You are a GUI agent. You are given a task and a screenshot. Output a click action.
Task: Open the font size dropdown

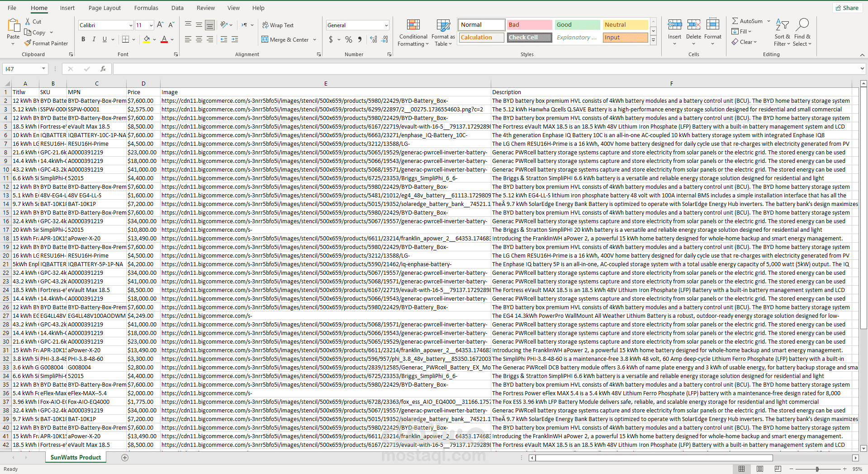151,25
